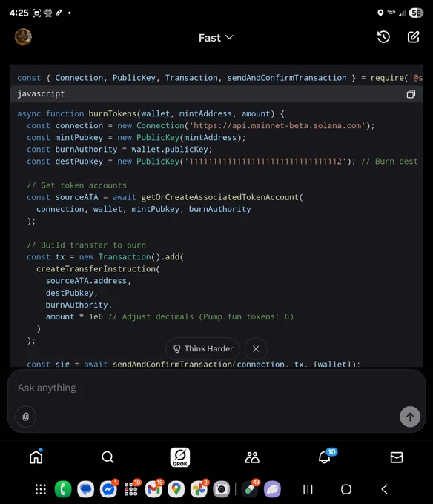433x504 pixels.
Task: Open the pill app with 49 badge
Action: [250, 489]
